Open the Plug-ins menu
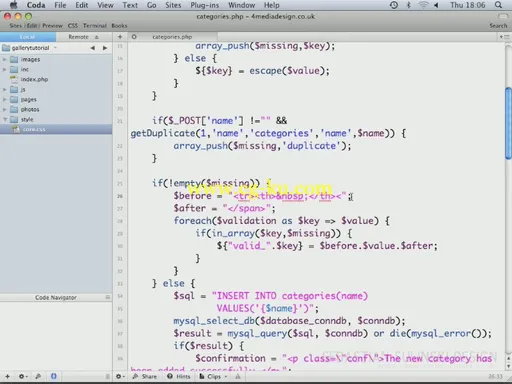The width and height of the screenshot is (512, 384). click(x=205, y=5)
